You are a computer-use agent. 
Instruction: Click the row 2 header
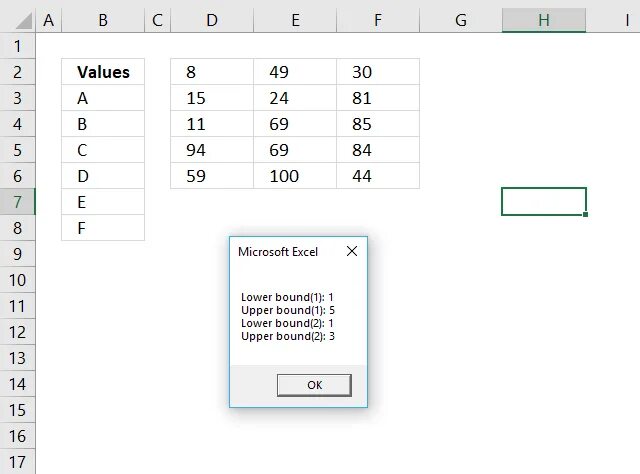click(x=18, y=72)
